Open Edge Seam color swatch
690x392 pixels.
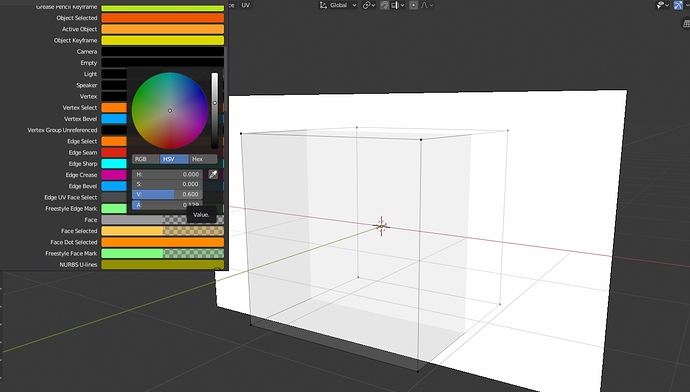(x=114, y=153)
